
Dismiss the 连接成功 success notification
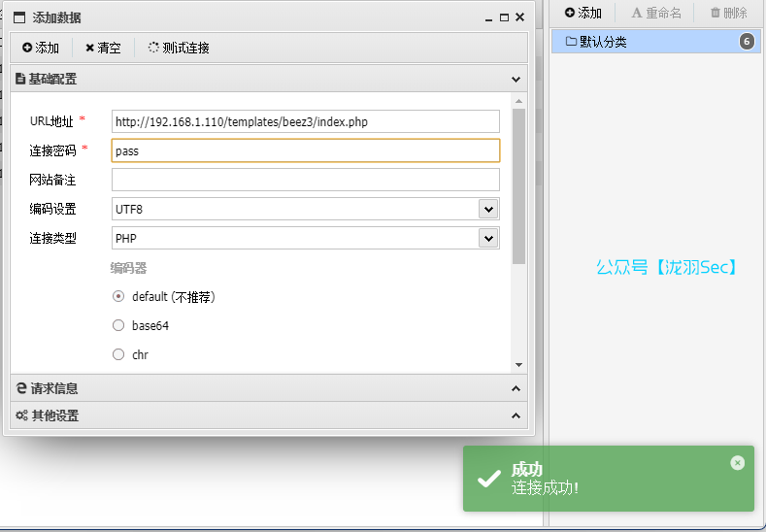pyautogui.click(x=737, y=463)
